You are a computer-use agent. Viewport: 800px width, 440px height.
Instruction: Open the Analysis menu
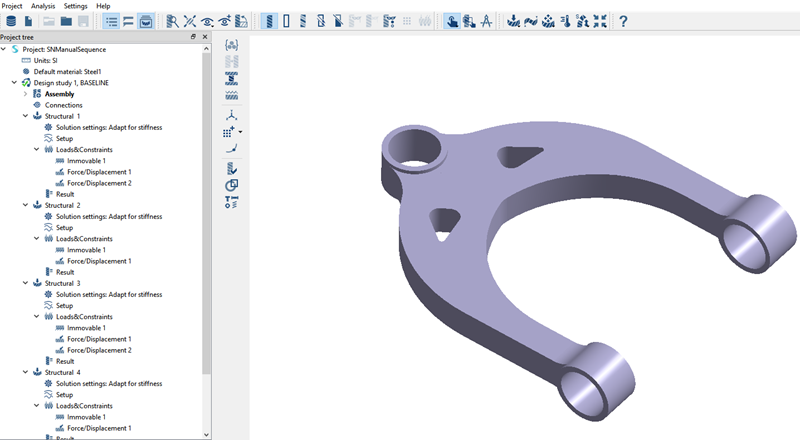click(43, 6)
